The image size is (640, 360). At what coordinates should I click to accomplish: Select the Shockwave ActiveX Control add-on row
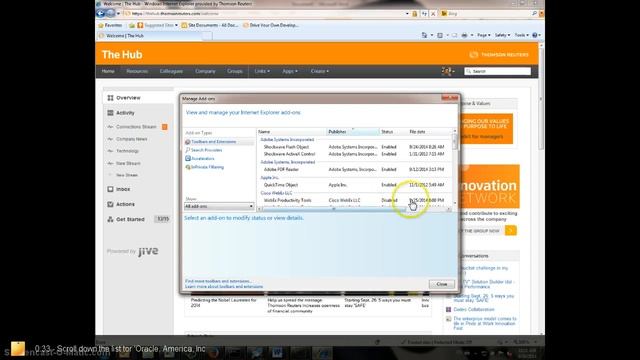point(354,154)
